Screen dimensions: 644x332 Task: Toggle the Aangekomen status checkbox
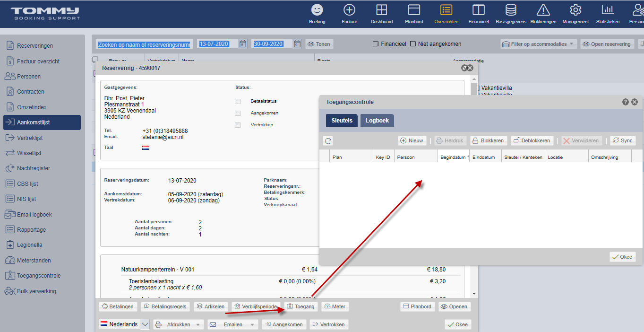(238, 113)
